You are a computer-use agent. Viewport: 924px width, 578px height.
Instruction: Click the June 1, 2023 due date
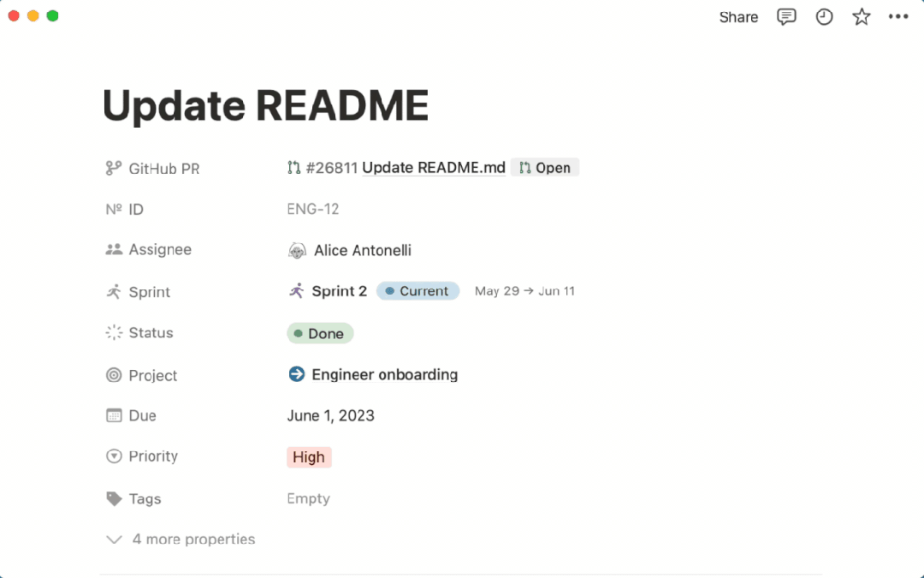point(330,416)
